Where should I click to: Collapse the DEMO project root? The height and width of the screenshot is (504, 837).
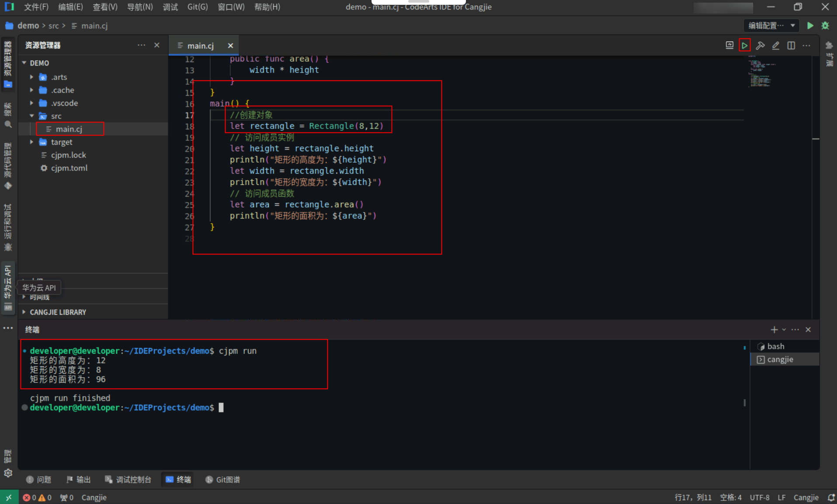(24, 63)
